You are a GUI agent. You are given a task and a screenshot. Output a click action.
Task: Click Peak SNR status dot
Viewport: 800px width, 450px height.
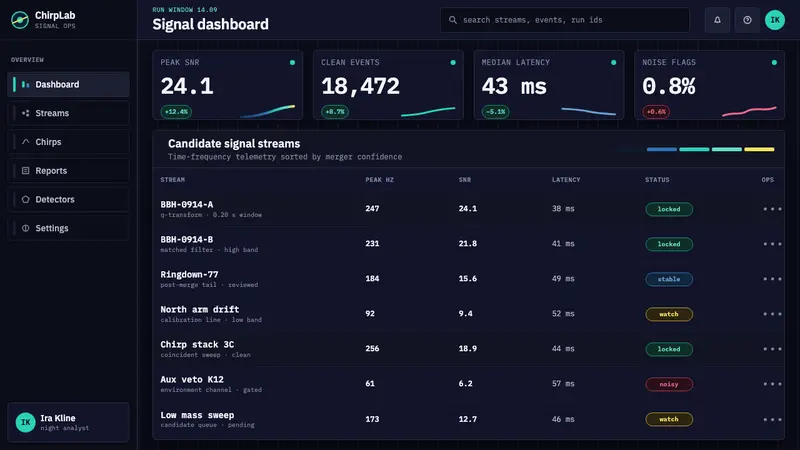(292, 62)
